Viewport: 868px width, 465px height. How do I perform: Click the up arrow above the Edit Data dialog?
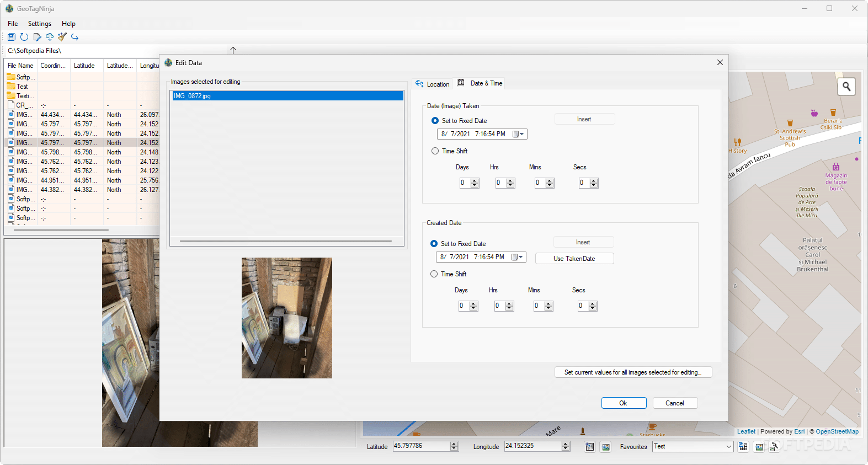coord(233,50)
